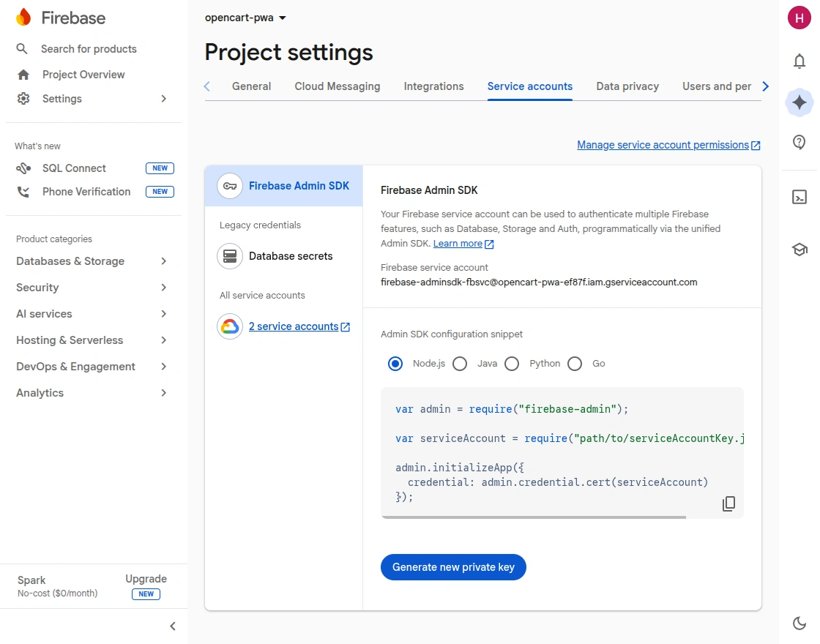Click the Upgrade plan button
Image resolution: width=820 pixels, height=644 pixels.
pos(146,579)
